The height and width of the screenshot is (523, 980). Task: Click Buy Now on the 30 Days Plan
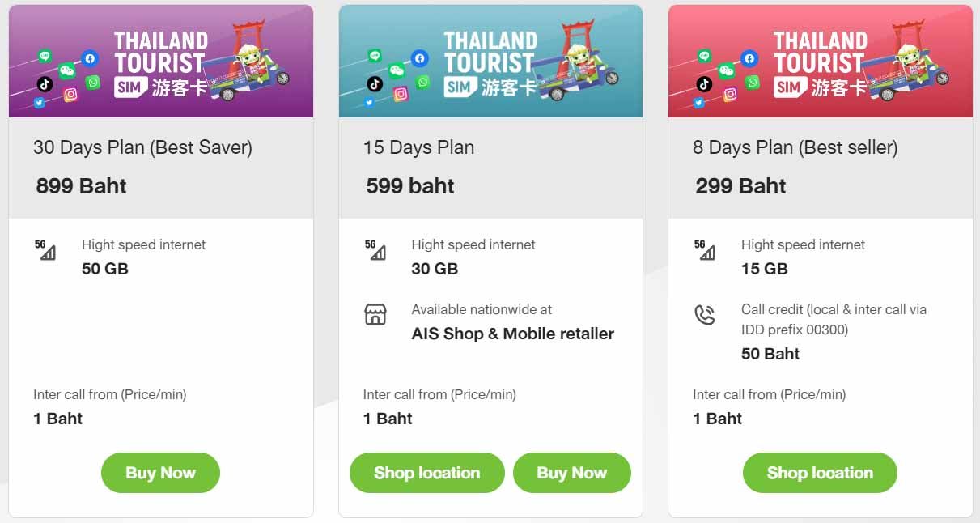pyautogui.click(x=160, y=473)
